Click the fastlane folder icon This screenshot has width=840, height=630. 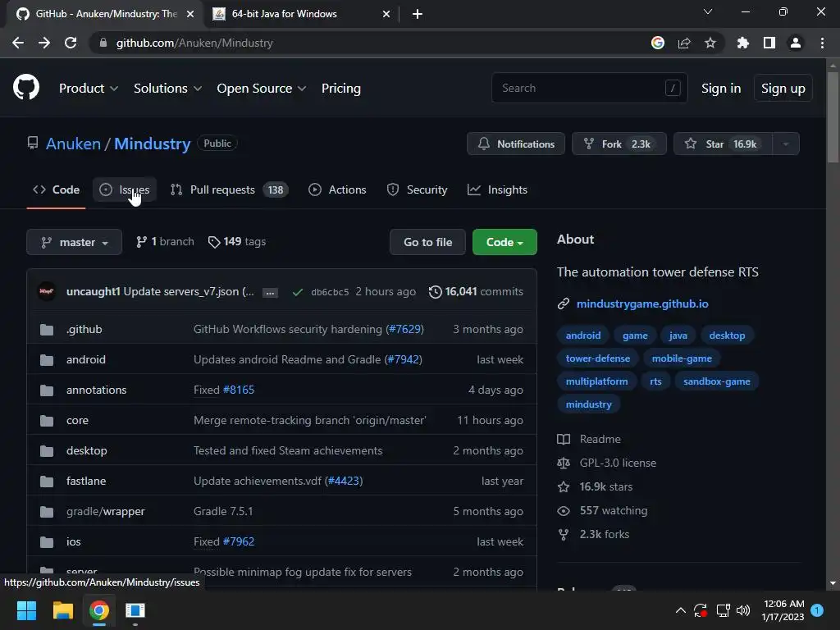(47, 481)
